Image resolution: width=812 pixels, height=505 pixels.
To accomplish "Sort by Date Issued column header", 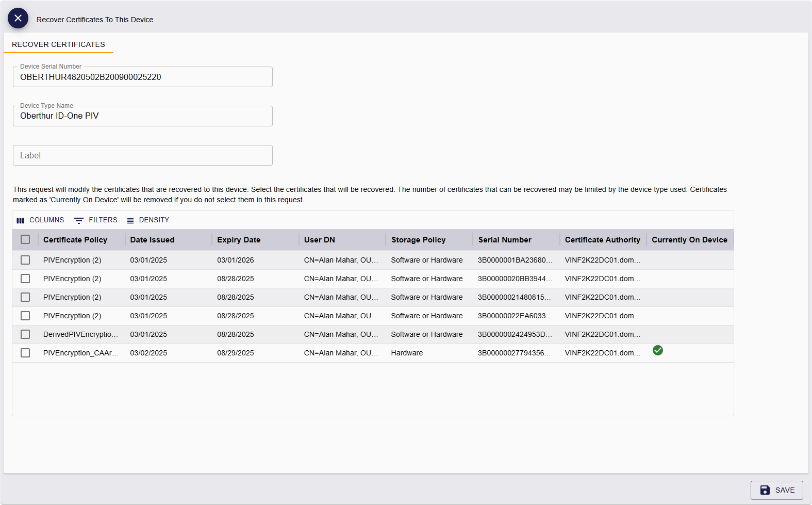I will [152, 240].
